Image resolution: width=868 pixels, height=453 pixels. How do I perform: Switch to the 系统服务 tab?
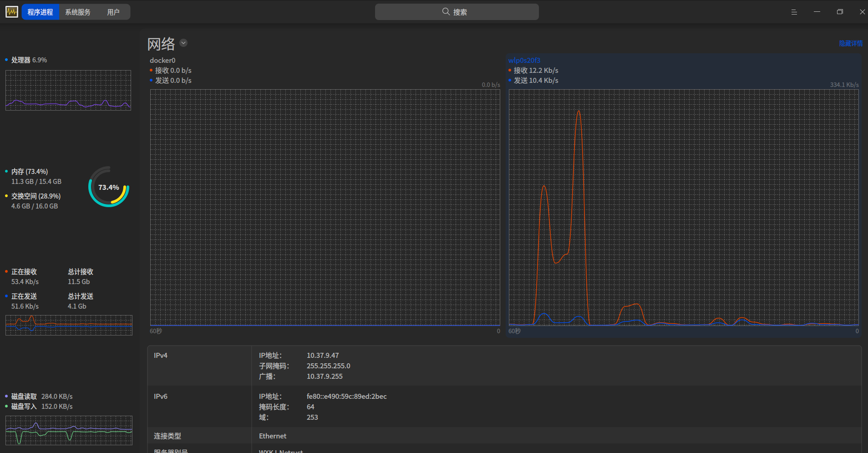click(x=78, y=12)
